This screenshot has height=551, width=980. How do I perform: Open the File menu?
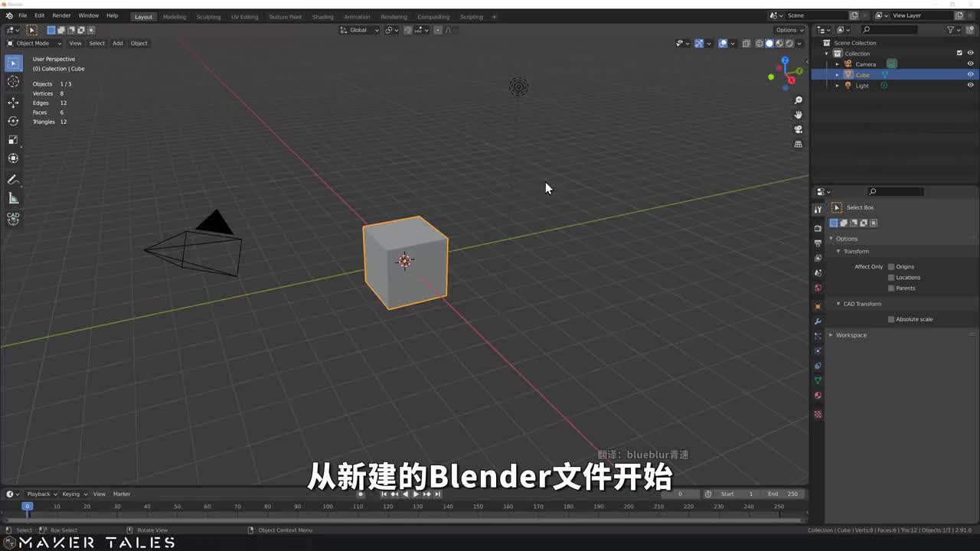[22, 15]
